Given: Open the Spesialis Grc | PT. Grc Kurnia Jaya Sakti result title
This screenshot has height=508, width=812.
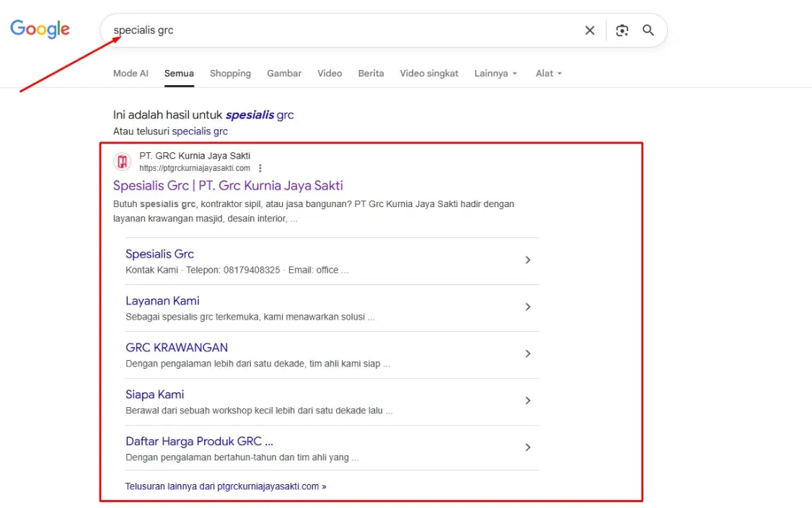Looking at the screenshot, I should tap(228, 185).
